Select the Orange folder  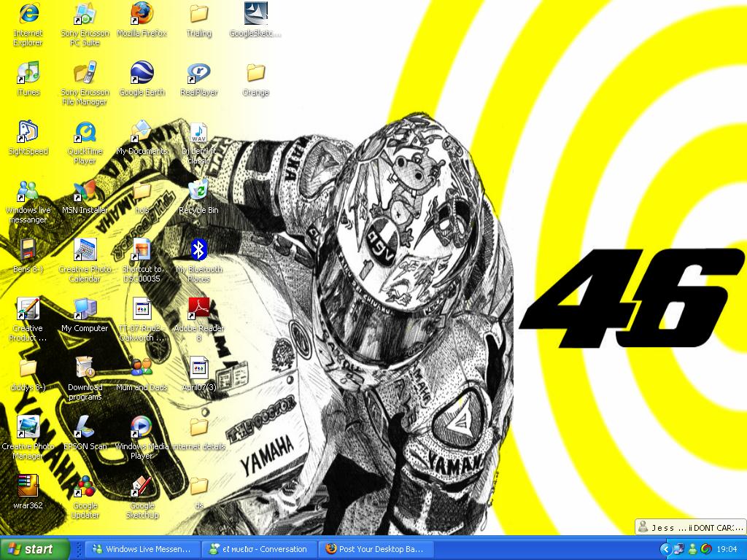(x=256, y=73)
